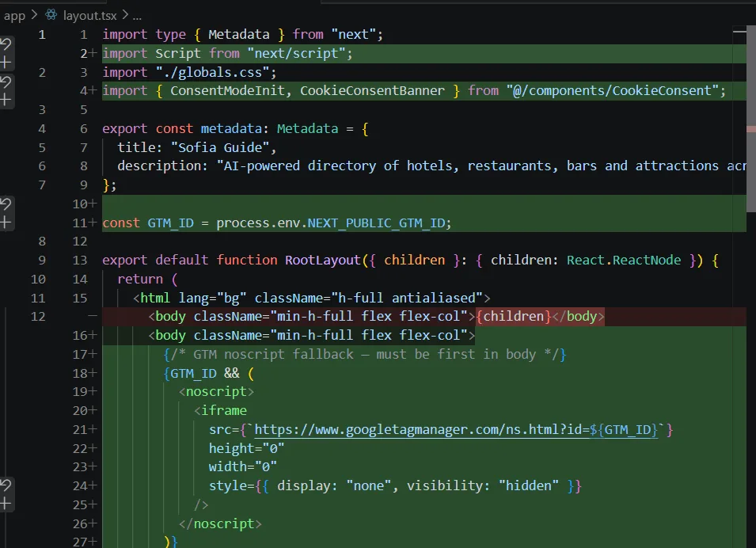
Task: Click the 'return (' statement
Action: 147,280
